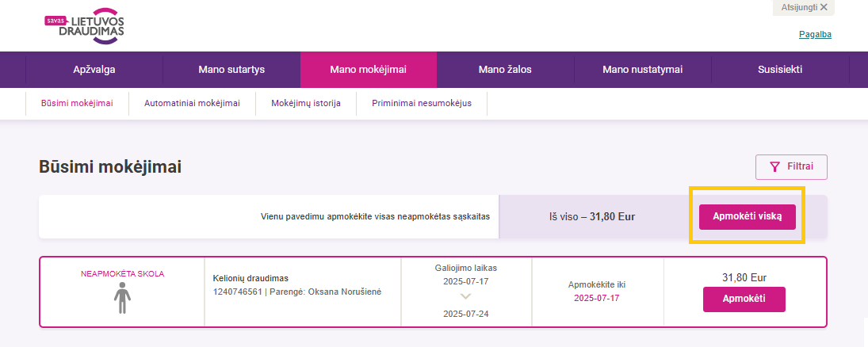Screen dimensions: 868x347
Task: Open Mokėjimų istorija sub-tab
Action: coord(305,104)
